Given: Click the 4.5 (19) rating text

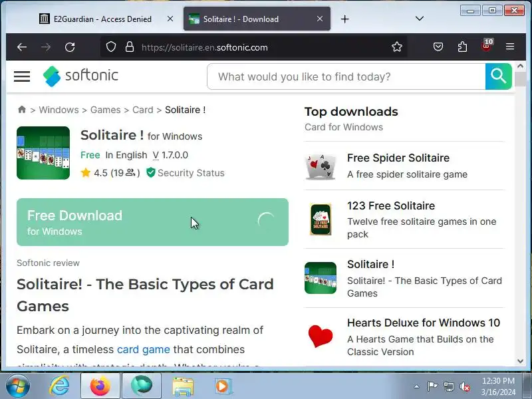Looking at the screenshot, I should pos(117,173).
